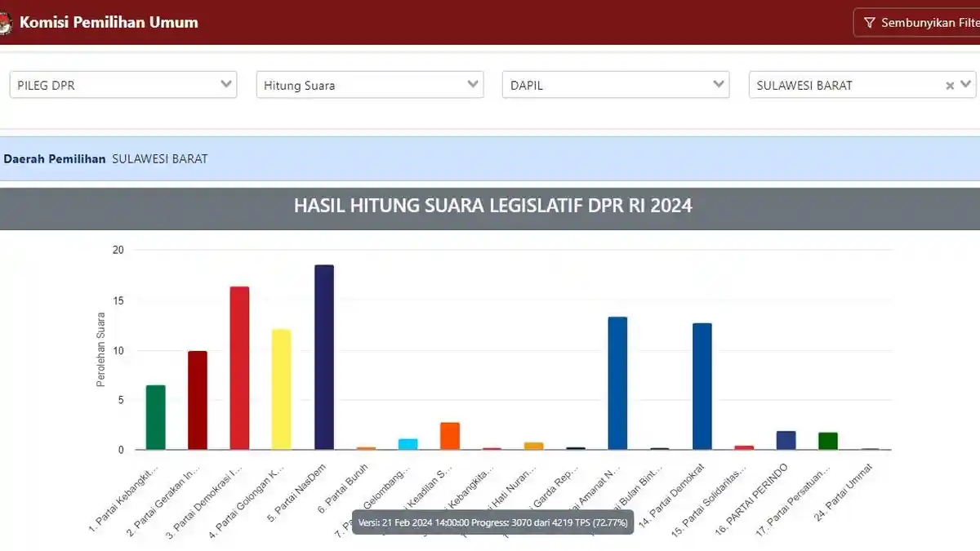Screen dimensions: 980x551
Task: Click the light blue Partai Gelombang bar
Action: point(408,444)
